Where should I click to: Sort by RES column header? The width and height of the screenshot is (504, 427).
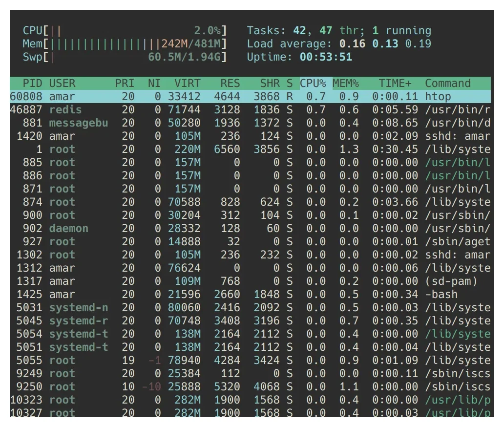click(x=230, y=83)
